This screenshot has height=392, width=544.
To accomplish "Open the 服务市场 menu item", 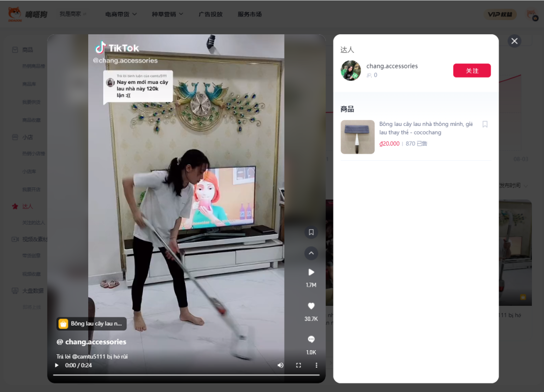I will coord(249,14).
